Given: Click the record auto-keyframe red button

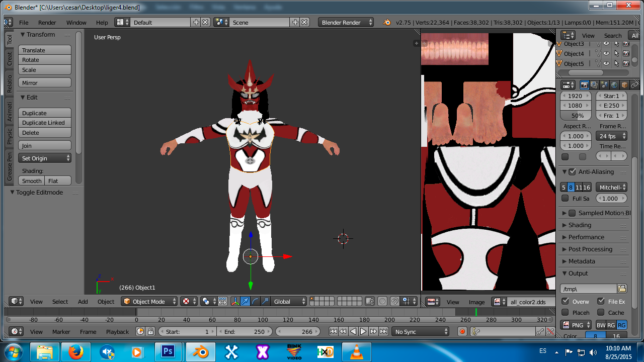Looking at the screenshot, I should 462,331.
